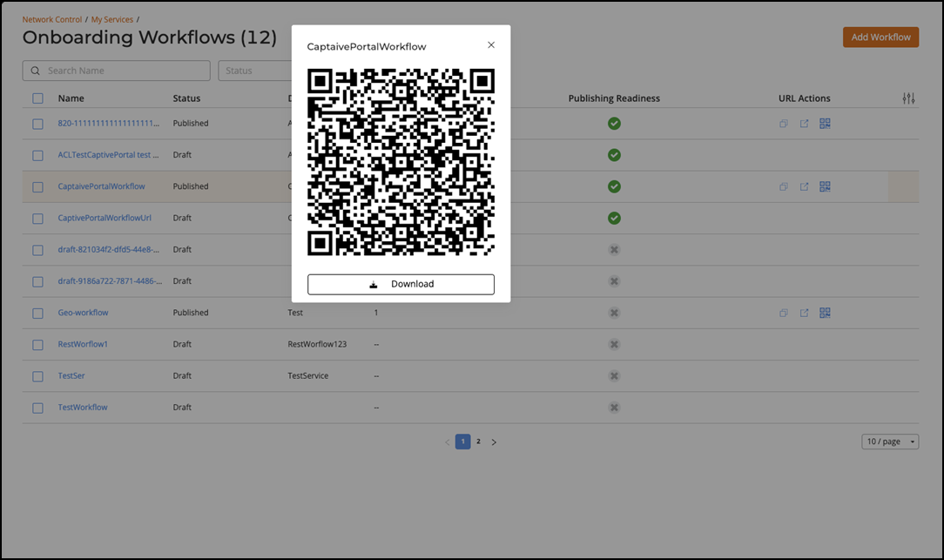Viewport: 944px width, 560px height.
Task: Expand the Status filter dropdown
Action: pos(255,71)
